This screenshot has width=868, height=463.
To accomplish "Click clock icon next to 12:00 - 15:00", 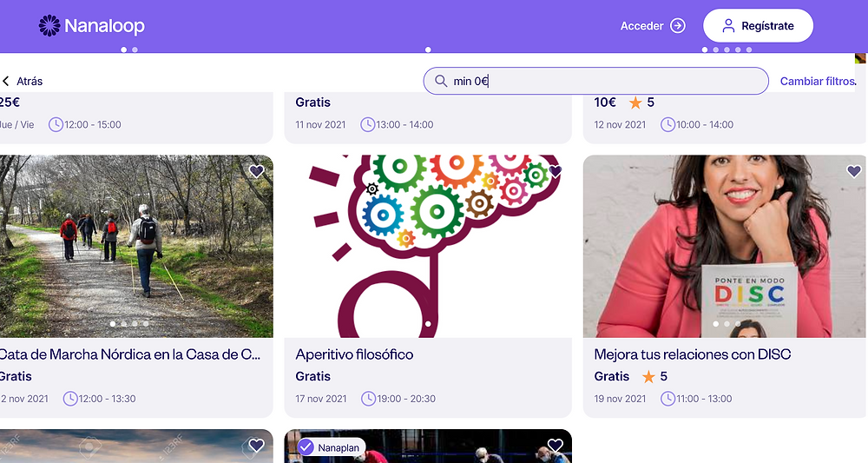I will click(x=56, y=124).
